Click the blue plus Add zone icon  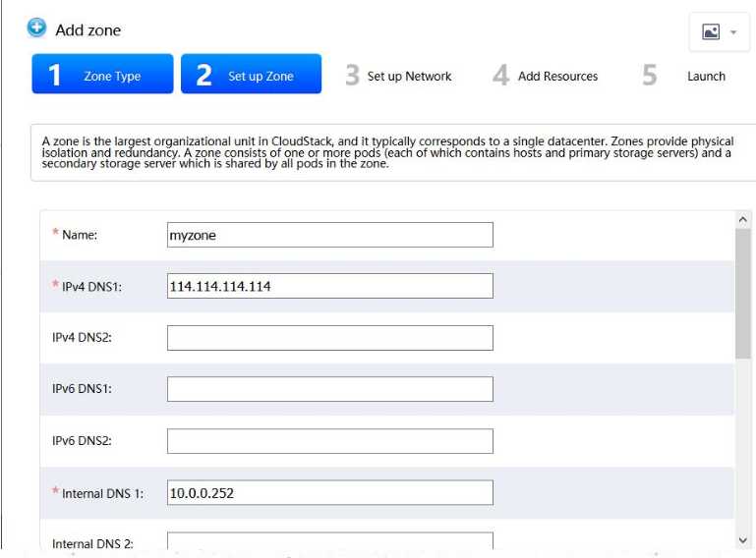click(x=36, y=28)
